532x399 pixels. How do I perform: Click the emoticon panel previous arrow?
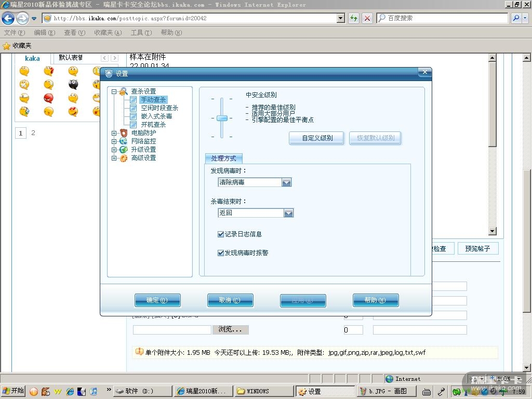point(104,58)
